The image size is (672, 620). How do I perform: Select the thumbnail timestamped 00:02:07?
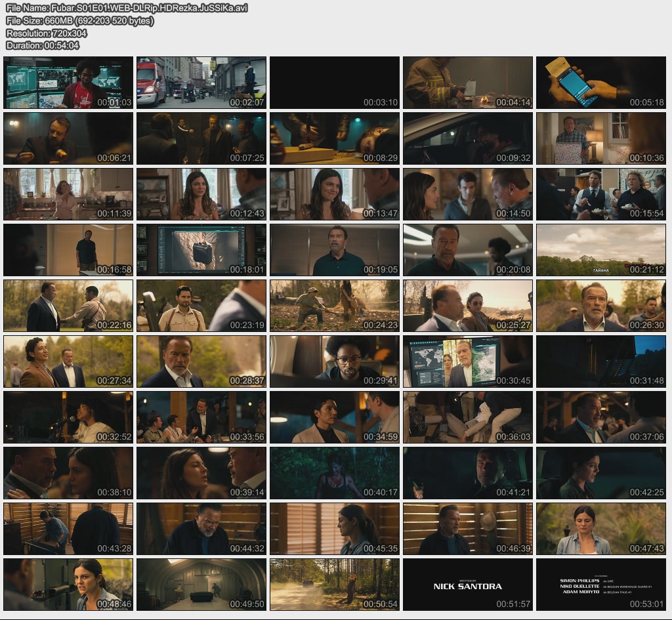[x=201, y=83]
